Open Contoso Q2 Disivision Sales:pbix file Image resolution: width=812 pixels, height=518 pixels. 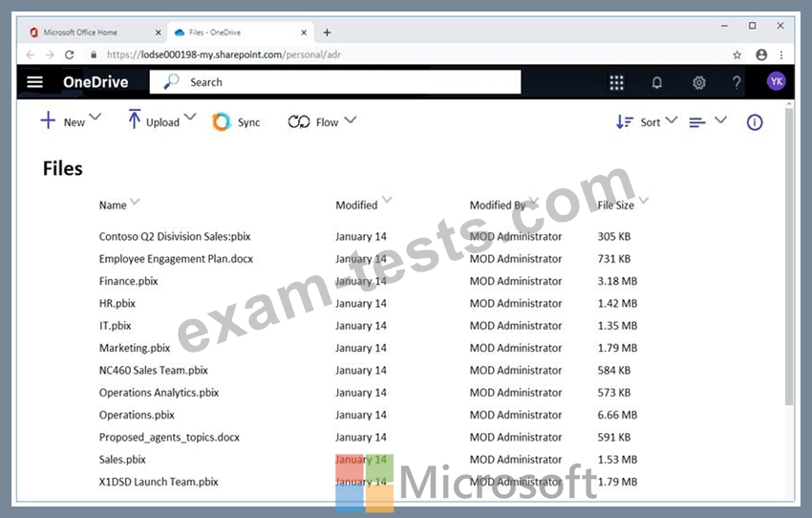pyautogui.click(x=175, y=237)
